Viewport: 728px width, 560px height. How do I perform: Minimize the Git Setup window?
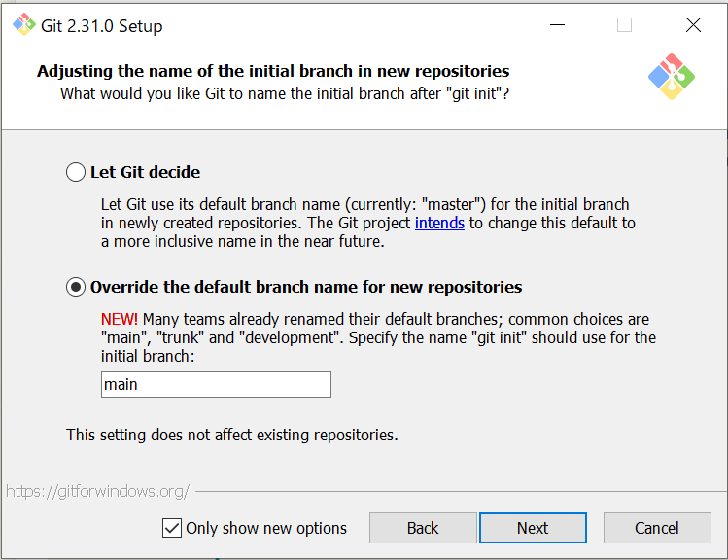[x=557, y=24]
